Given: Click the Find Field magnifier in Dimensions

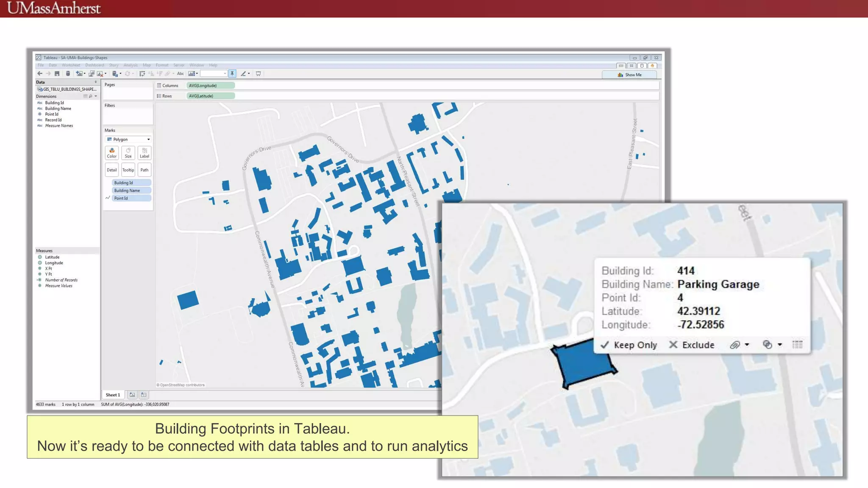Looking at the screenshot, I should tap(90, 96).
